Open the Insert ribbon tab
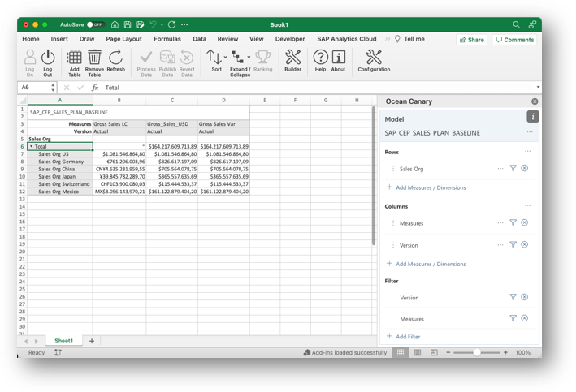The image size is (576, 392). 59,38
